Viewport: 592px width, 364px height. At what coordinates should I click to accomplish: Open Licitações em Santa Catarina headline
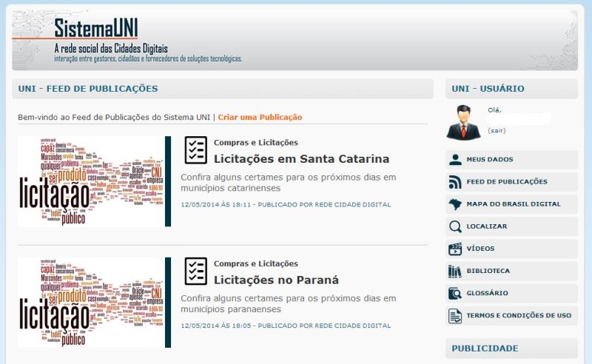click(301, 158)
